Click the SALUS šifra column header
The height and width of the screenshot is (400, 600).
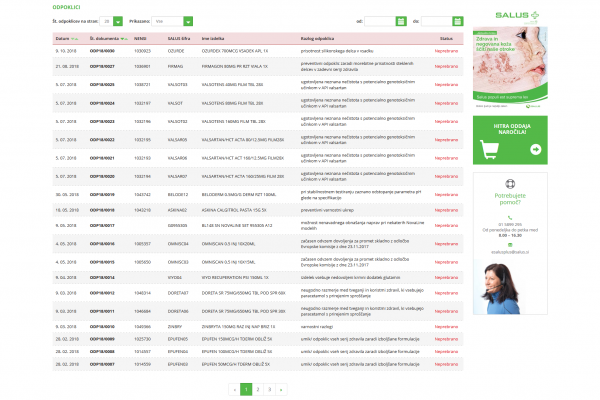(x=179, y=39)
